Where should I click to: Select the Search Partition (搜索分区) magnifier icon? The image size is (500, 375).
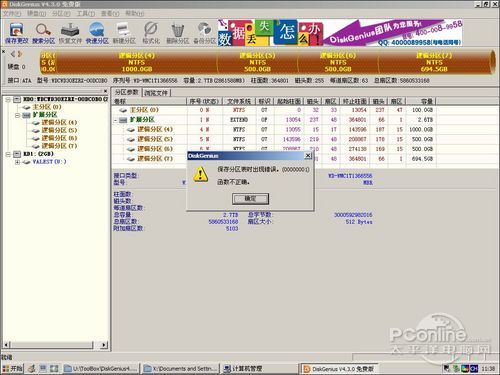pyautogui.click(x=44, y=33)
